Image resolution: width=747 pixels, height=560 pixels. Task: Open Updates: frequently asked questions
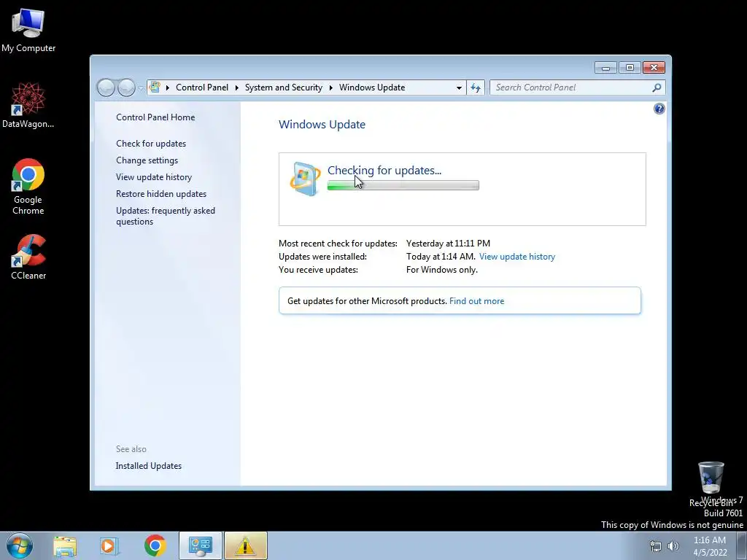tap(166, 216)
